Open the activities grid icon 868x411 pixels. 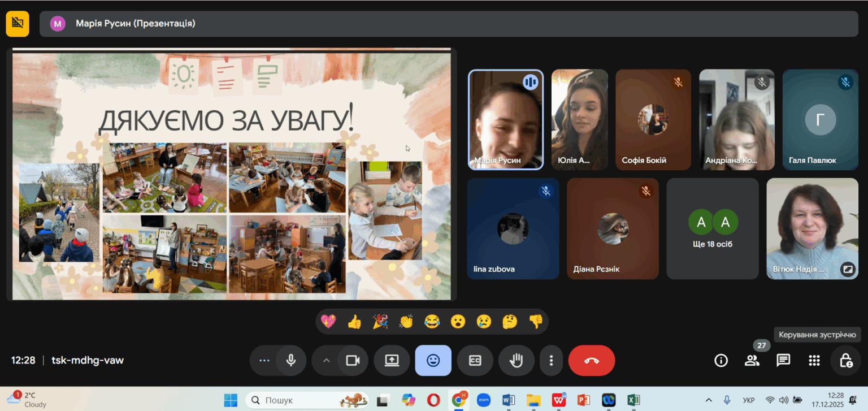[x=814, y=361]
